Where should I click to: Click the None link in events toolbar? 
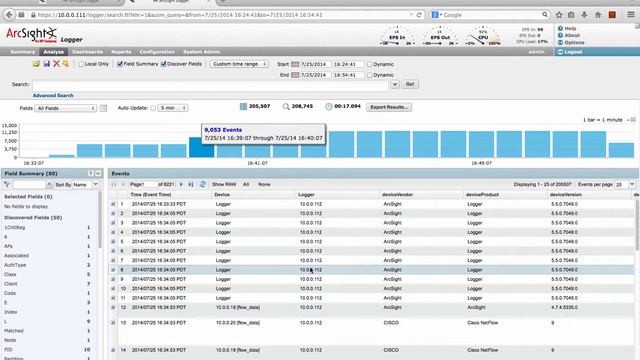coord(264,184)
